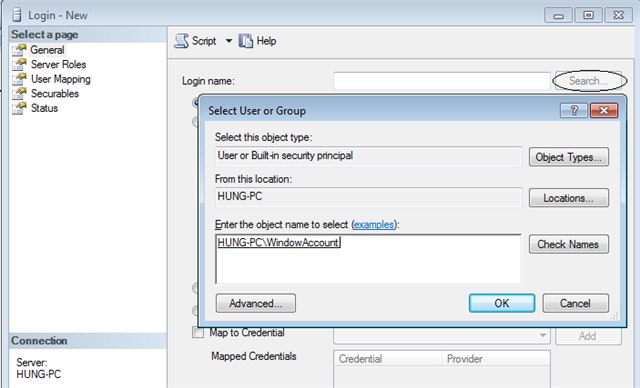Image resolution: width=640 pixels, height=388 pixels.
Task: Click the object name text box
Action: pos(368,259)
